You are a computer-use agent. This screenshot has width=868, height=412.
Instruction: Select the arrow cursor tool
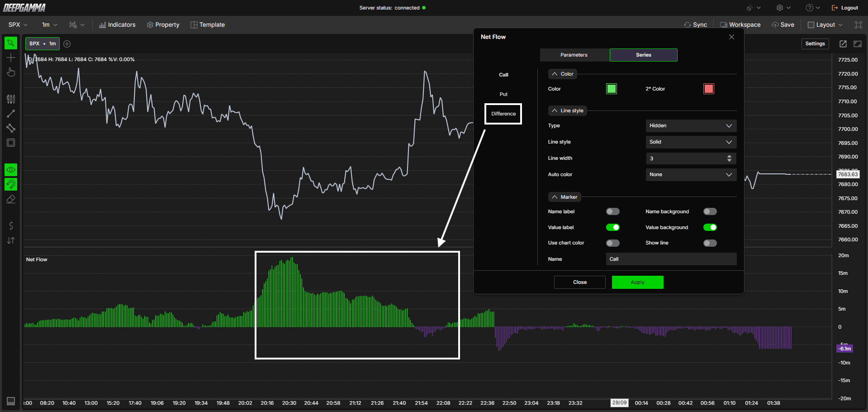tap(11, 43)
